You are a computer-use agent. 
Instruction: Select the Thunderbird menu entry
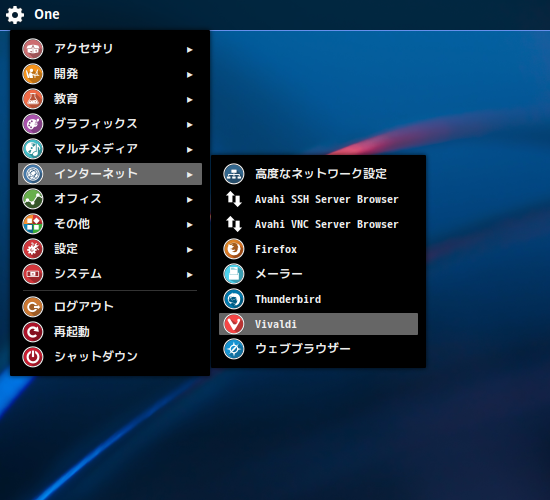click(318, 299)
